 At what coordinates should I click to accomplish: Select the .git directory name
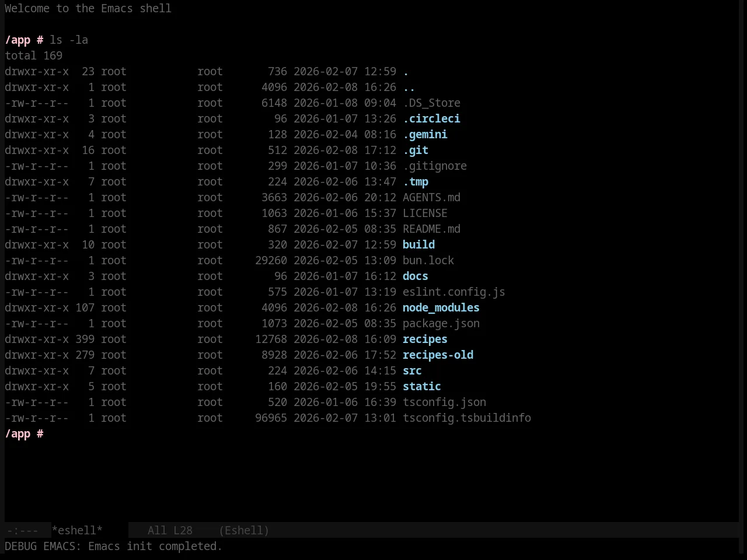(x=416, y=150)
